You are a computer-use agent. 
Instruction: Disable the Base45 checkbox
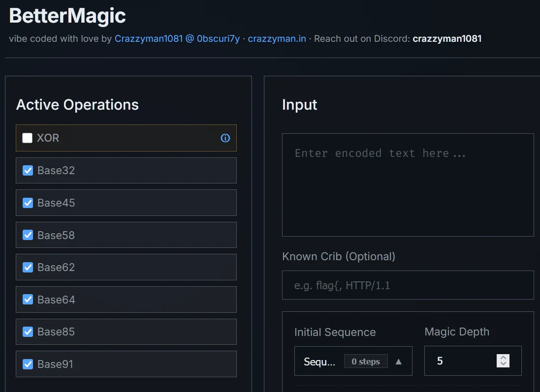(28, 203)
